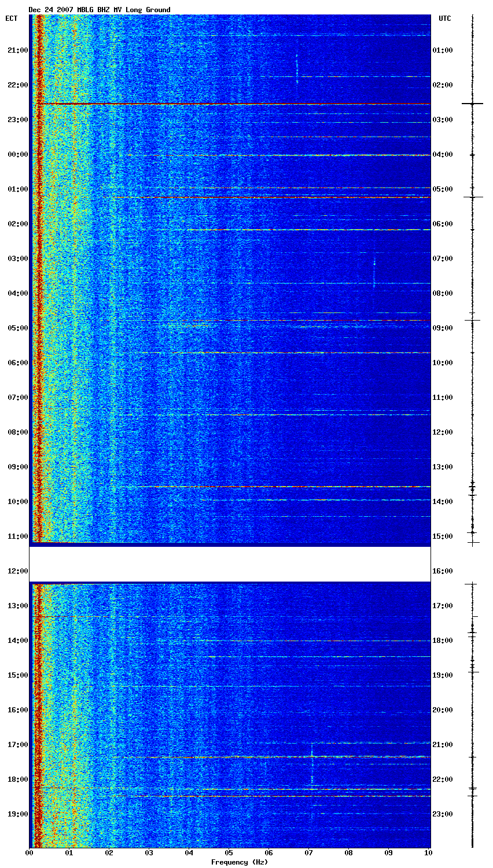
Task: Click the 07 tick on frequency axis
Action: (x=308, y=853)
